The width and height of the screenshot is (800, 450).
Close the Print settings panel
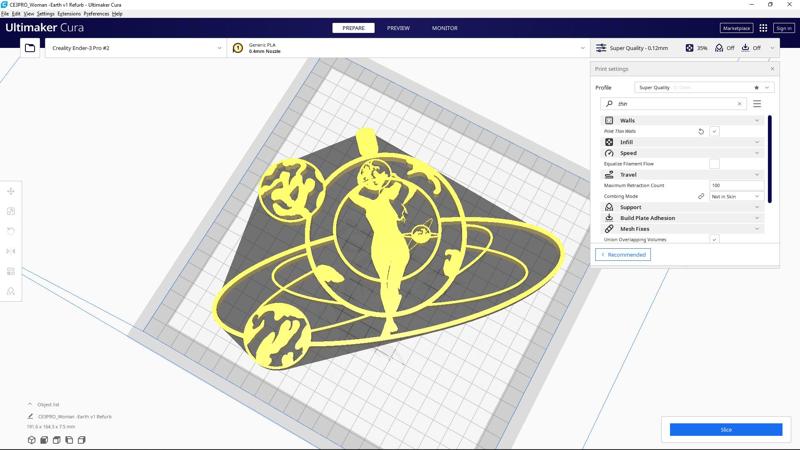[772, 69]
